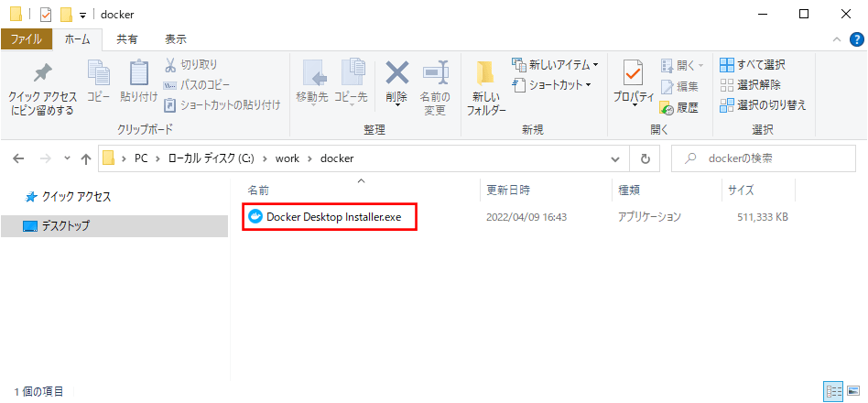The image size is (868, 403).
Task: Open the recent locations dropdown arrow
Action: [68, 158]
